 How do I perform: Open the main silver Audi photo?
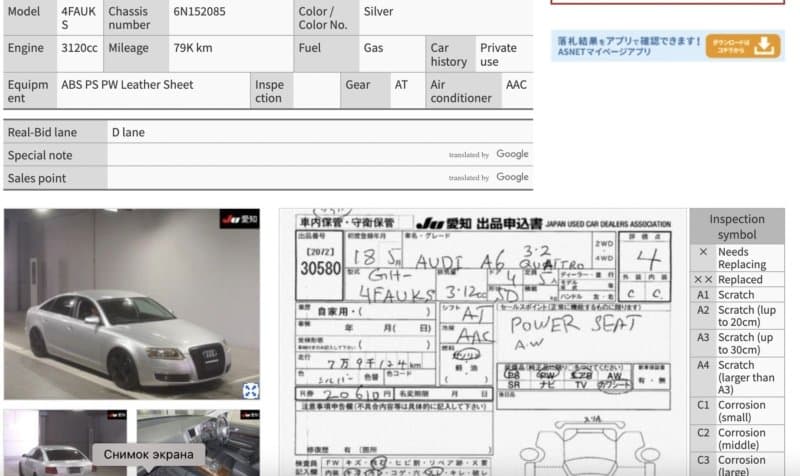pyautogui.click(x=132, y=304)
